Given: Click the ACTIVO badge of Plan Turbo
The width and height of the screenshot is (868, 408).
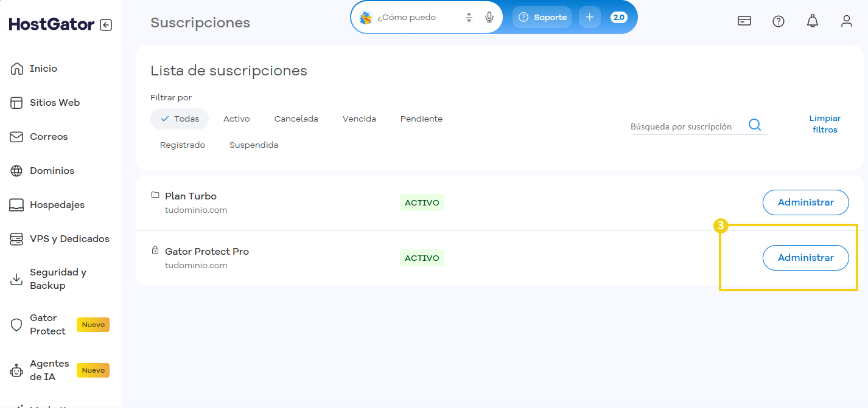Looking at the screenshot, I should pos(422,202).
